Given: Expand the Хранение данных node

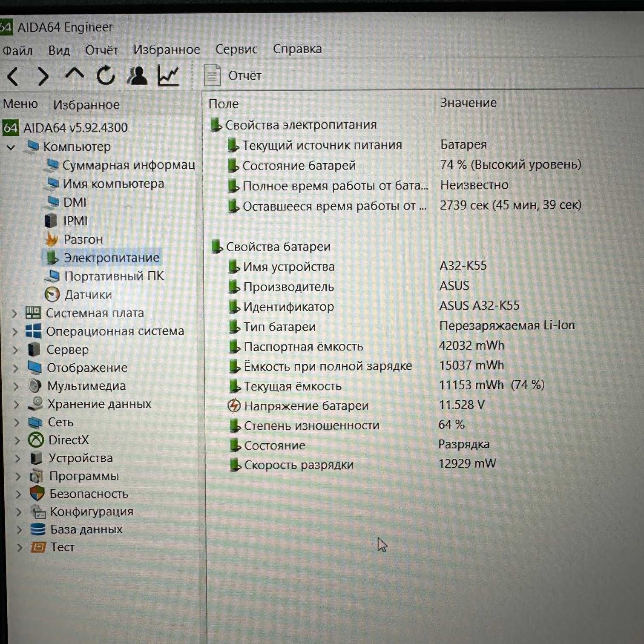Looking at the screenshot, I should pyautogui.click(x=16, y=404).
